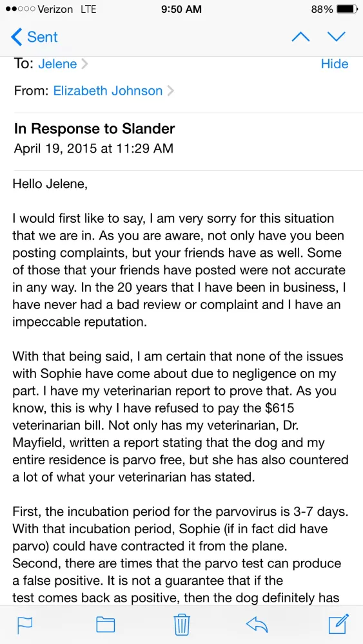Tap the 9:50 AM clock in the status bar
Viewport: 363px width, 644px height.
[x=181, y=9]
